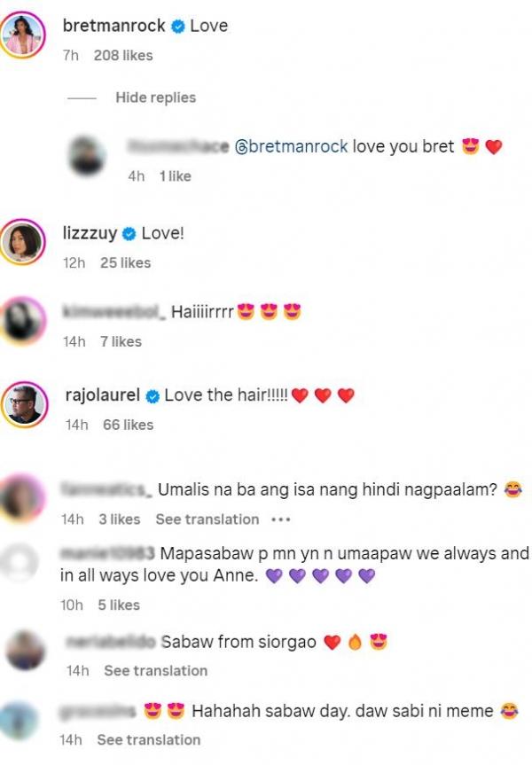See translation of Hahahah sabaw day comment
Image resolution: width=532 pixels, height=765 pixels.
[149, 740]
